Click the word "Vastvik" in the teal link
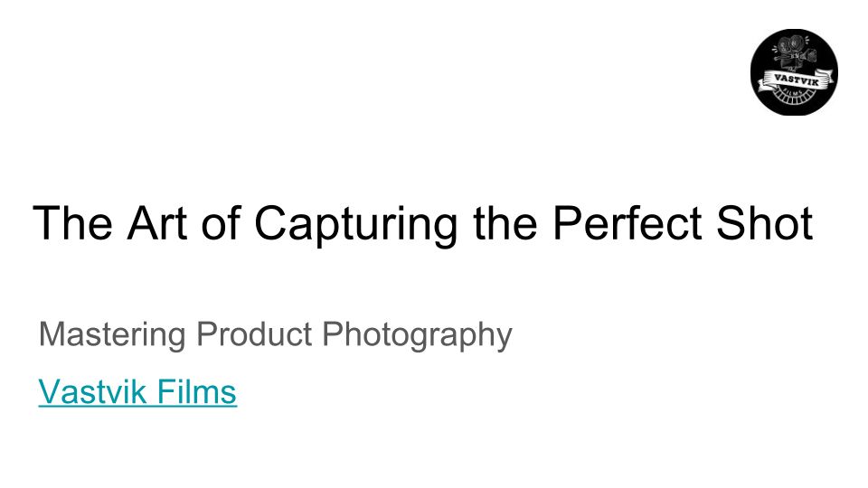This screenshot has height=488, width=868. 94,392
